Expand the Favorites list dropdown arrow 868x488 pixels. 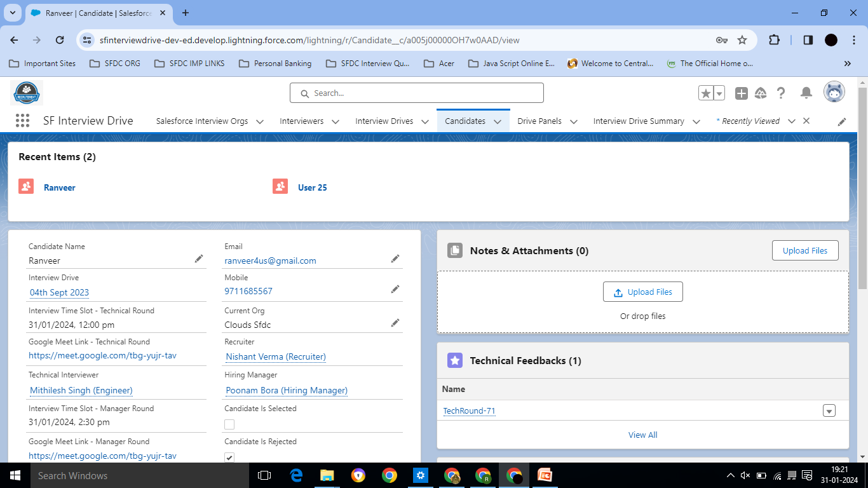tap(719, 93)
